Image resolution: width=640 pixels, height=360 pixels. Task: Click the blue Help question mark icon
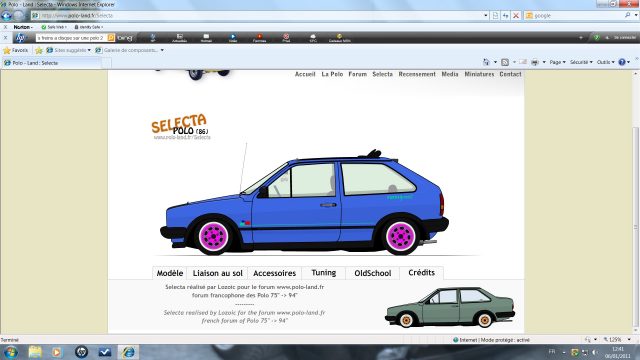622,62
